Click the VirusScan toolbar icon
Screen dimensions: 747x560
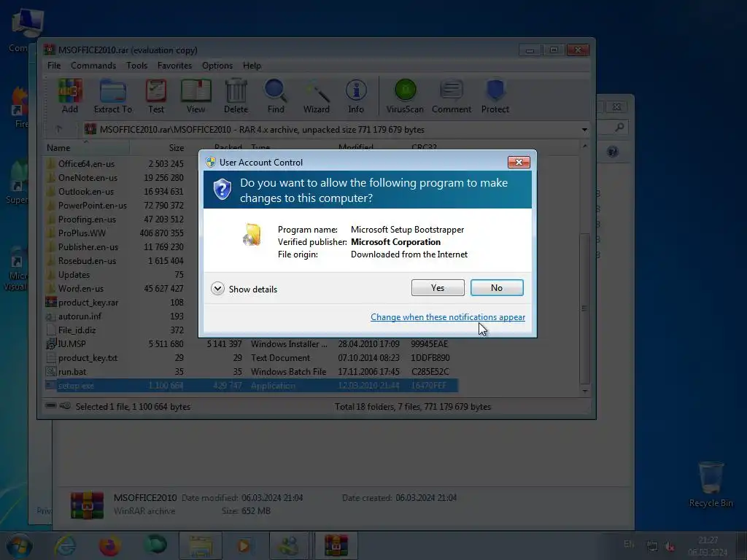405,97
